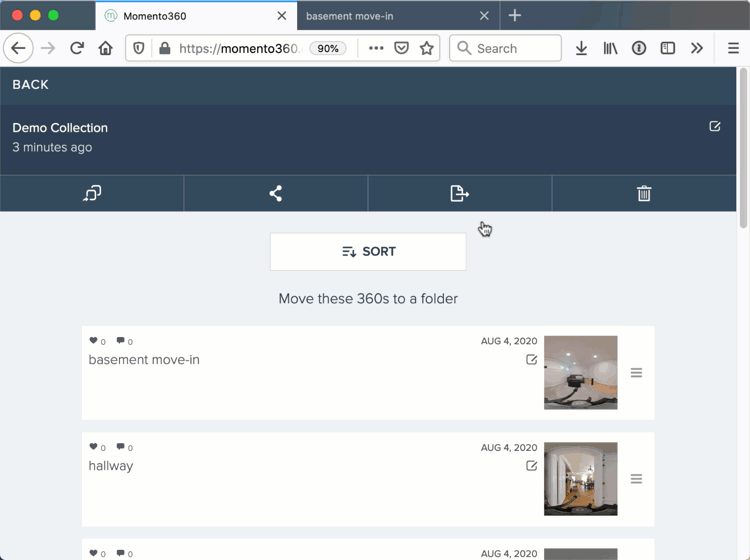Image resolution: width=750 pixels, height=560 pixels.
Task: Click the basement move-in title
Action: tap(144, 360)
